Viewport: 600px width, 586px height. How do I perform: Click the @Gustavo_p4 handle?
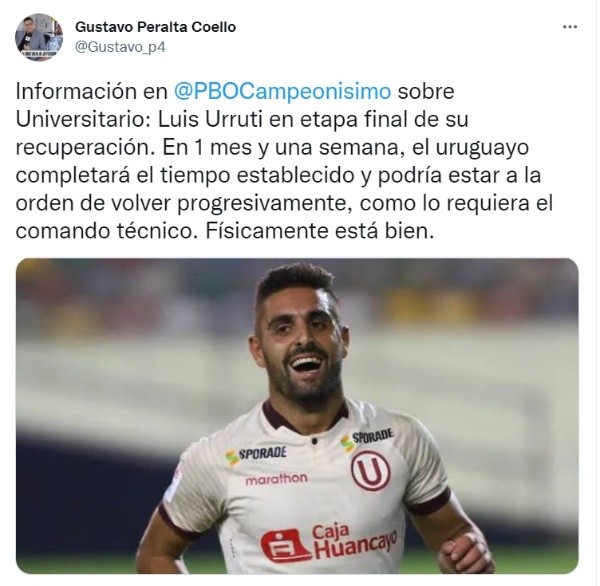click(120, 47)
